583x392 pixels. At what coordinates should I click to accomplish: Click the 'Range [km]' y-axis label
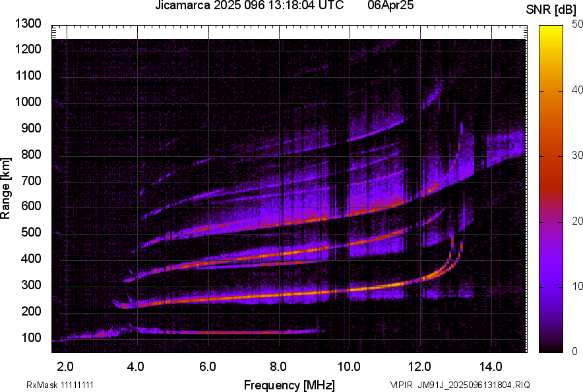coord(5,189)
